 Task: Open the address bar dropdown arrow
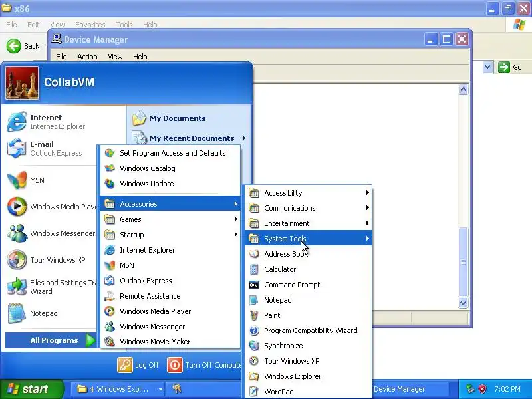point(487,67)
